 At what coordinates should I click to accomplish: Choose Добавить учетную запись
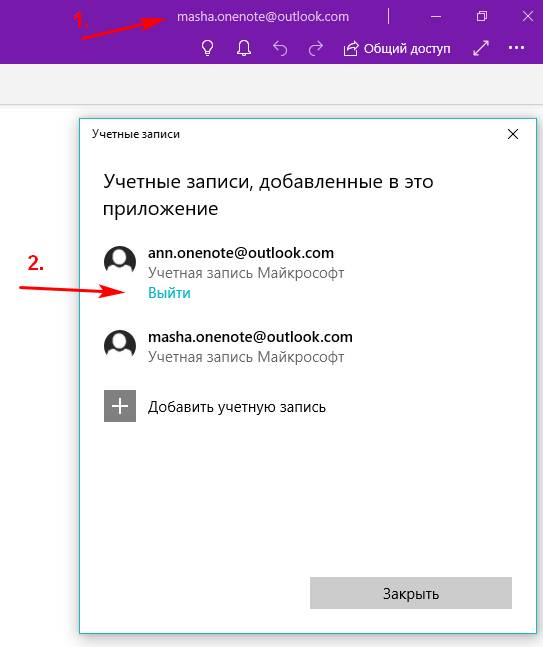[x=237, y=407]
